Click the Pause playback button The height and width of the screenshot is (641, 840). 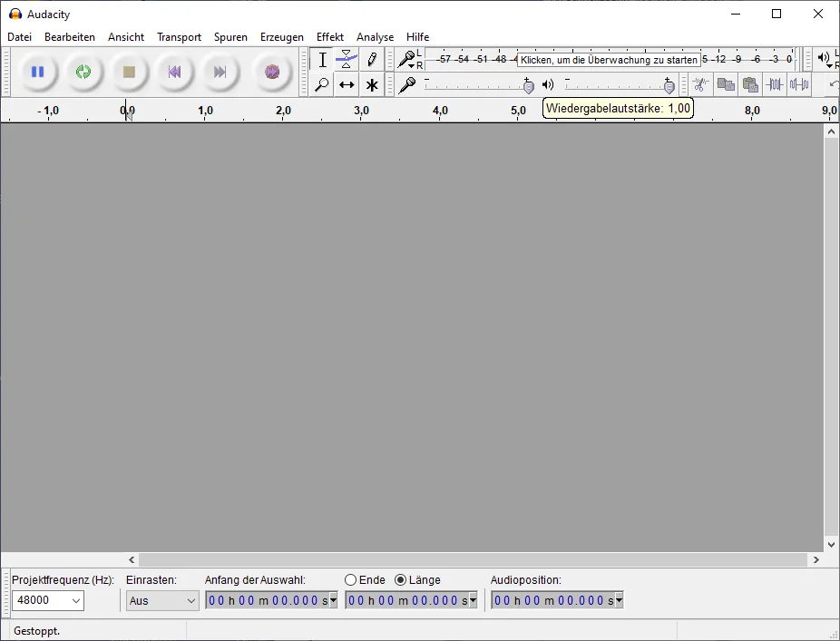(x=37, y=72)
